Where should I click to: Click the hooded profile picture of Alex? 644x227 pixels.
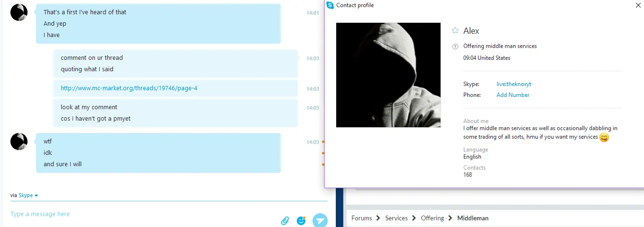[x=388, y=75]
